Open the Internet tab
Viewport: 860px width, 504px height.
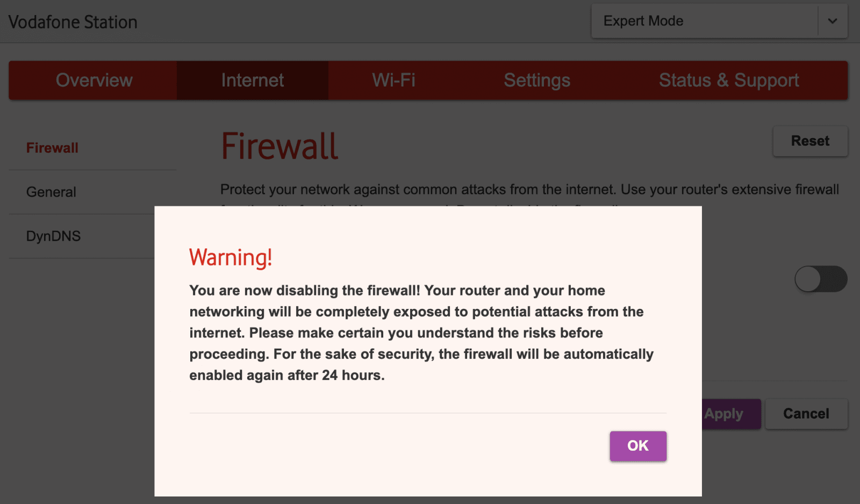click(253, 80)
